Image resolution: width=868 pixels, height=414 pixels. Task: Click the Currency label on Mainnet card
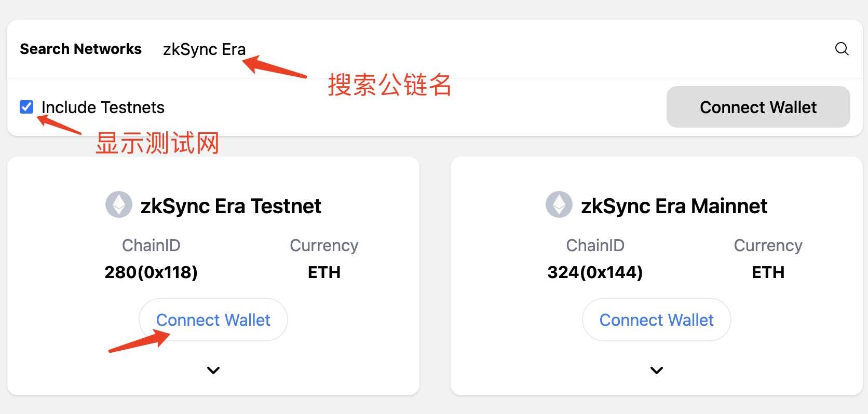(x=768, y=245)
